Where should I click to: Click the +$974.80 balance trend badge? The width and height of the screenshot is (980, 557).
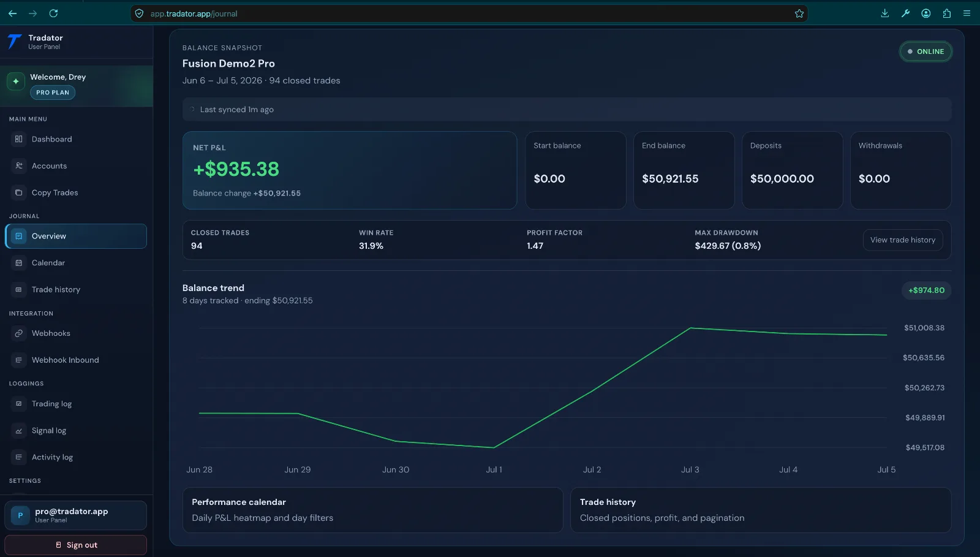click(926, 290)
